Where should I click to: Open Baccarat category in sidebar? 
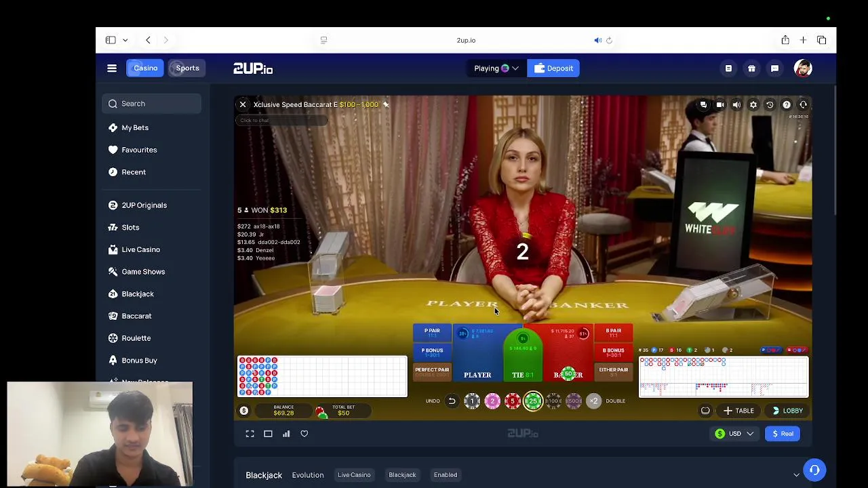point(136,316)
